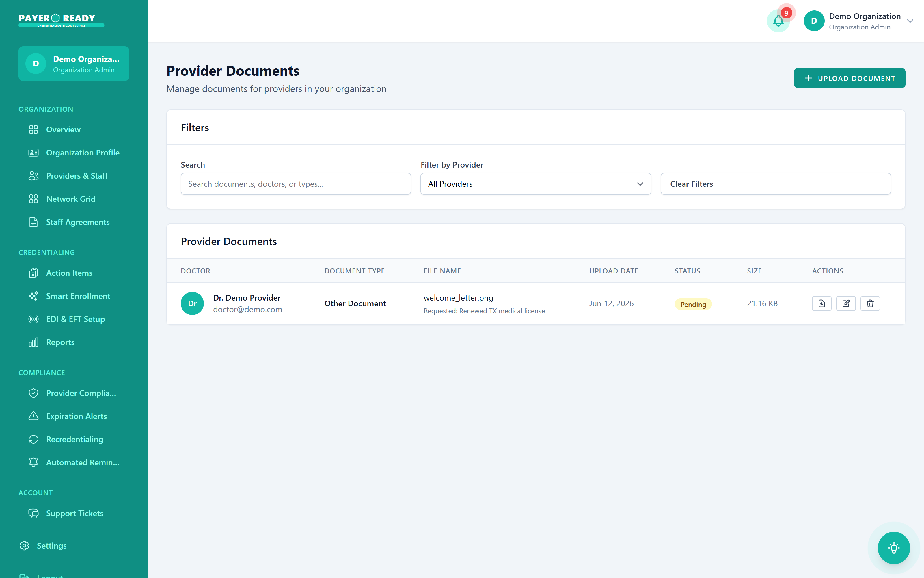Viewport: 924px width, 578px height.
Task: Click the Action Items clipboard icon
Action: tap(33, 273)
